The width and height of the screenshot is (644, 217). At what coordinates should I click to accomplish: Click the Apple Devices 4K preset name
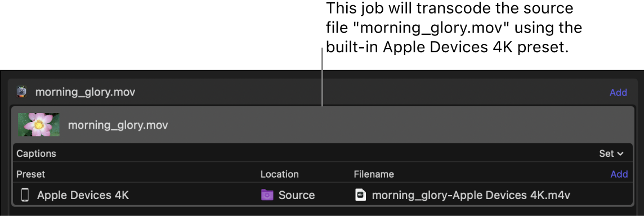coord(83,195)
